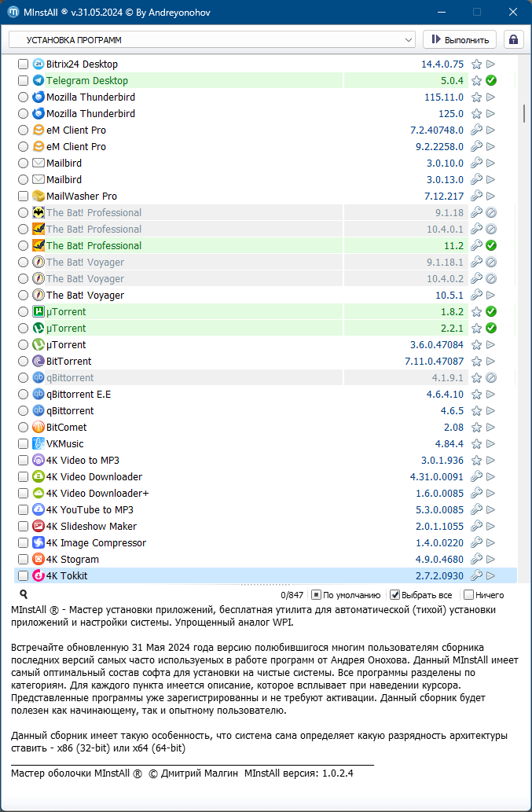Click the 'qBittorrent' 4.6.5 row name
Screen dimensions: 532x812
71,410
